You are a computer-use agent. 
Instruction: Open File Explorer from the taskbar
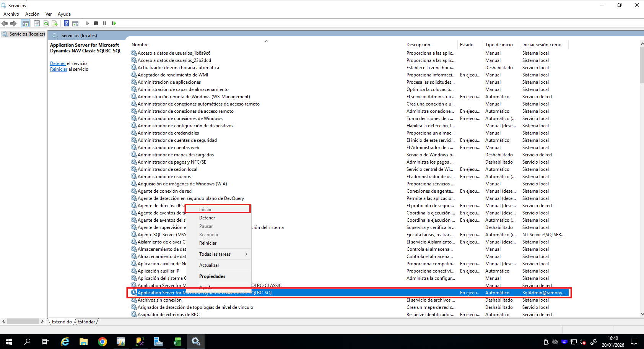(x=83, y=342)
